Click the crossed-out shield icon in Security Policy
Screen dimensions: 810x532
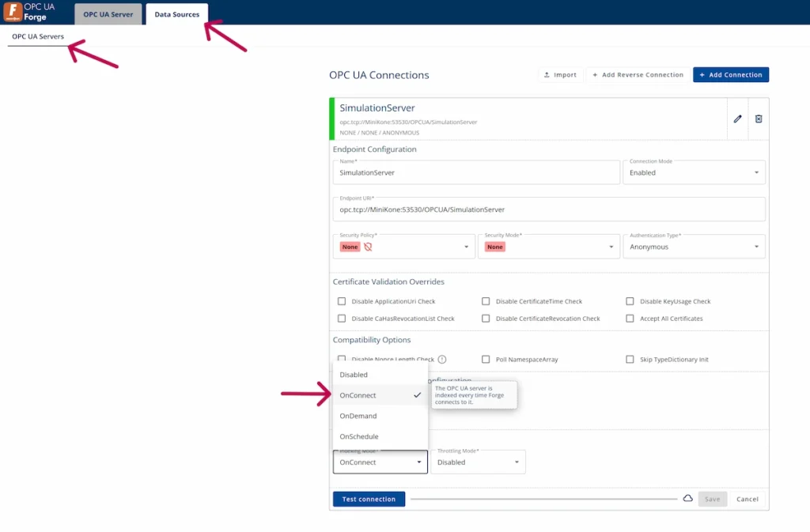pyautogui.click(x=368, y=247)
